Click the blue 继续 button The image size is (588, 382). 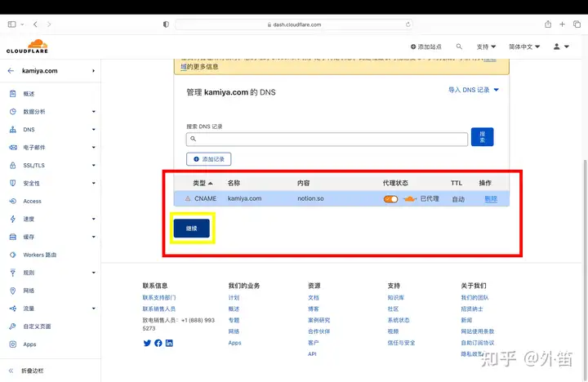pos(191,229)
